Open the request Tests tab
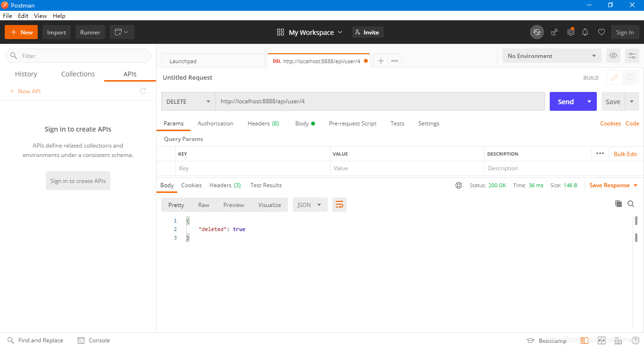The image size is (644, 348). 397,124
